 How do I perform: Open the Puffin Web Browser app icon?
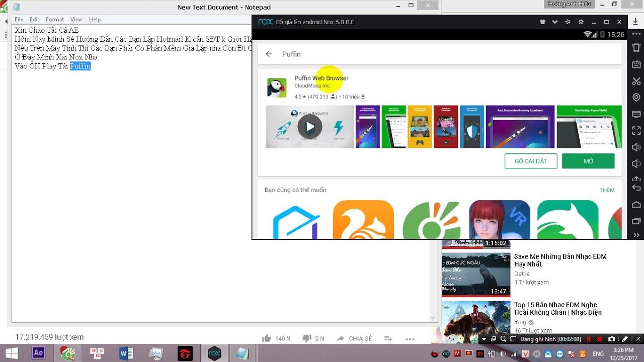coord(277,87)
